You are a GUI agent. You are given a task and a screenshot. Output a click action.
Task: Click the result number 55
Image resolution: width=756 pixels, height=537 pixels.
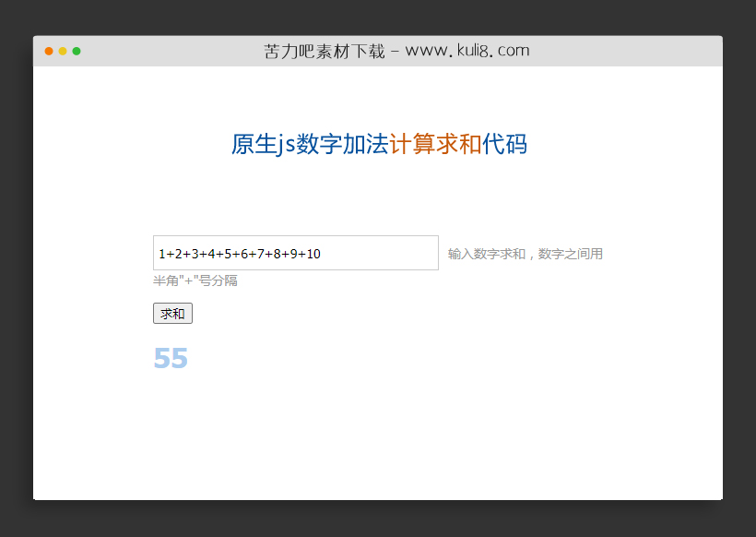click(x=171, y=358)
